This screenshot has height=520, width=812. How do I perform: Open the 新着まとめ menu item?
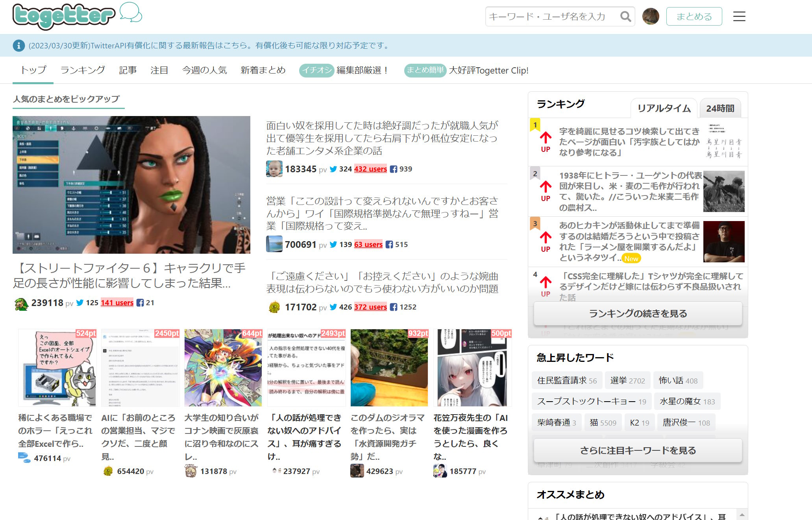(x=263, y=70)
